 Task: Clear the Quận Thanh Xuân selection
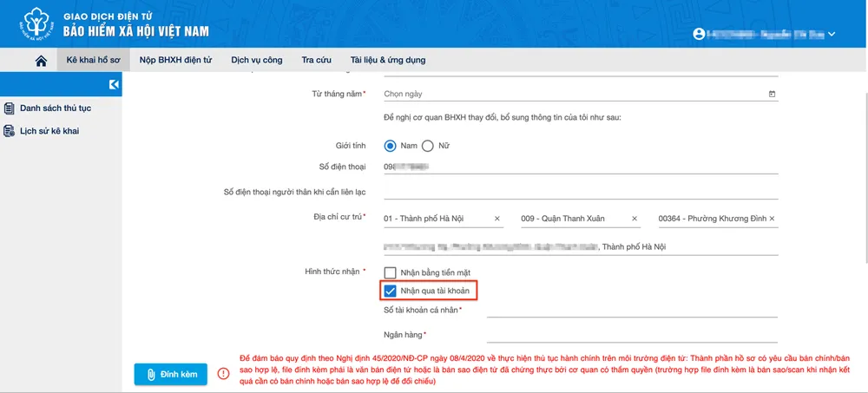[635, 219]
